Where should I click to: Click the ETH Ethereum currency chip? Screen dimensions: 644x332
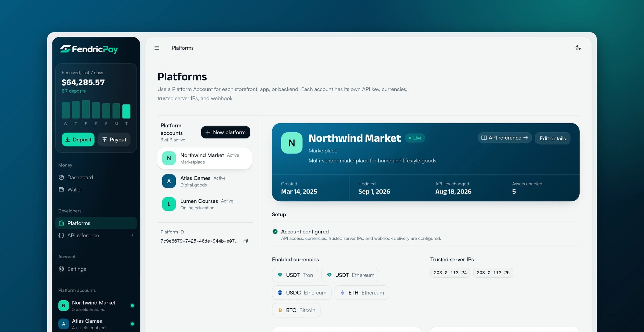362,293
